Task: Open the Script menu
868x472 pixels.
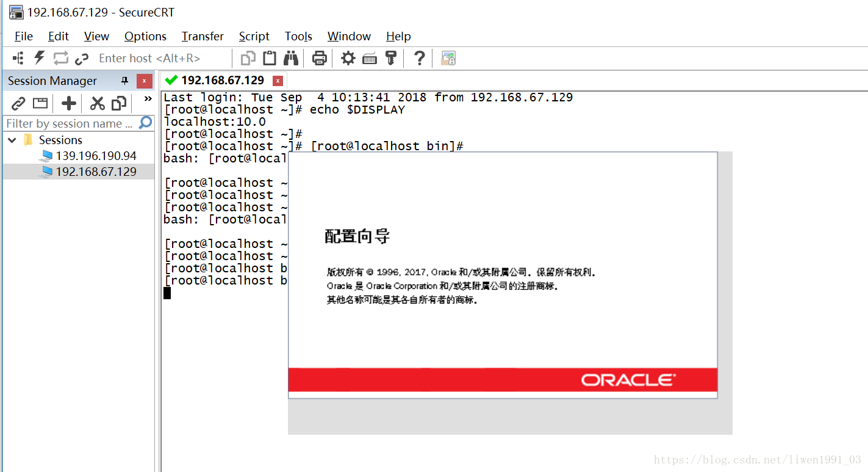Action: [x=254, y=36]
